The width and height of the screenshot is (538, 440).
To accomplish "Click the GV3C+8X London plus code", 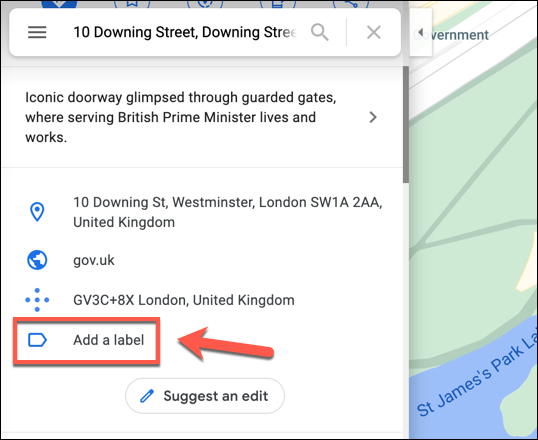I will click(x=184, y=300).
